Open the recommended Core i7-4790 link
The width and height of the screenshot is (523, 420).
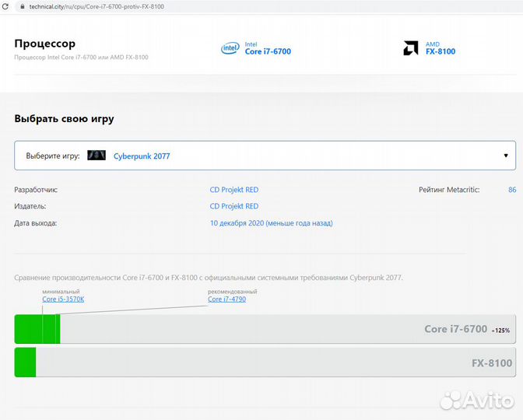tap(226, 299)
